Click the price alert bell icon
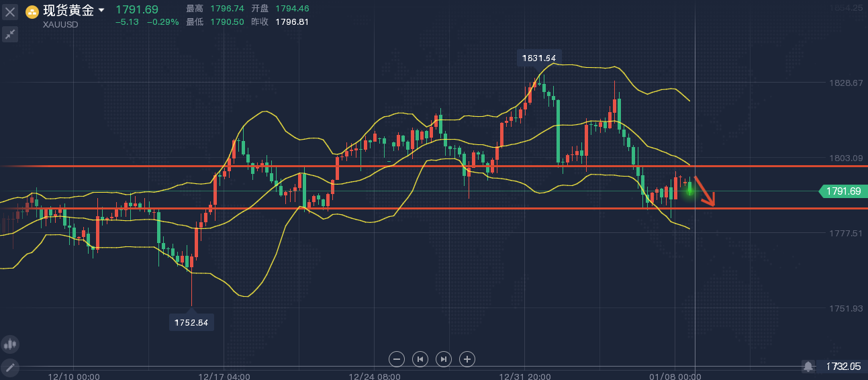Image resolution: width=868 pixels, height=380 pixels. coord(808,366)
